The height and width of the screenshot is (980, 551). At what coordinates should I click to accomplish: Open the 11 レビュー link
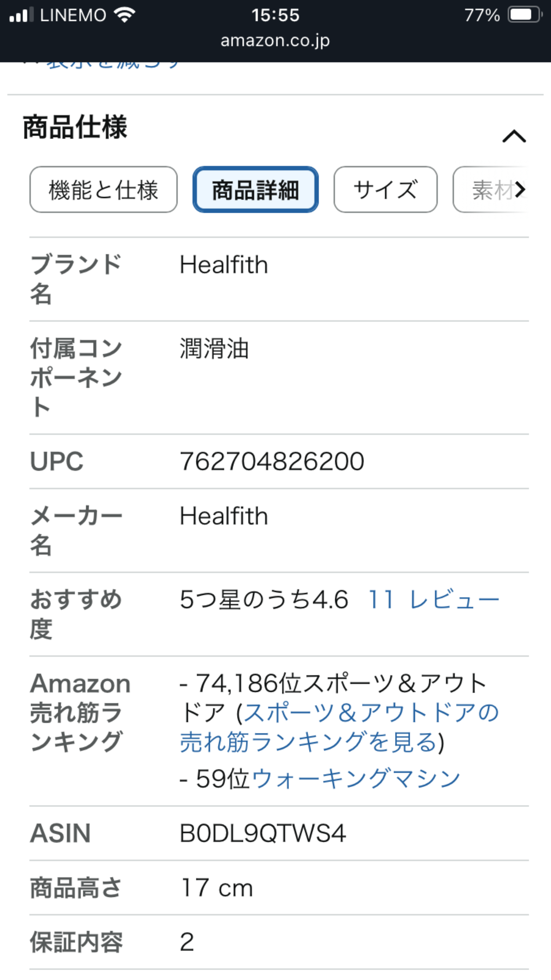point(433,600)
